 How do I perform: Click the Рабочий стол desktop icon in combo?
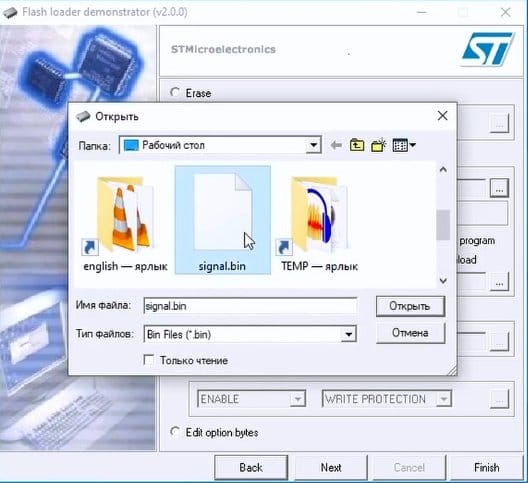pos(131,146)
